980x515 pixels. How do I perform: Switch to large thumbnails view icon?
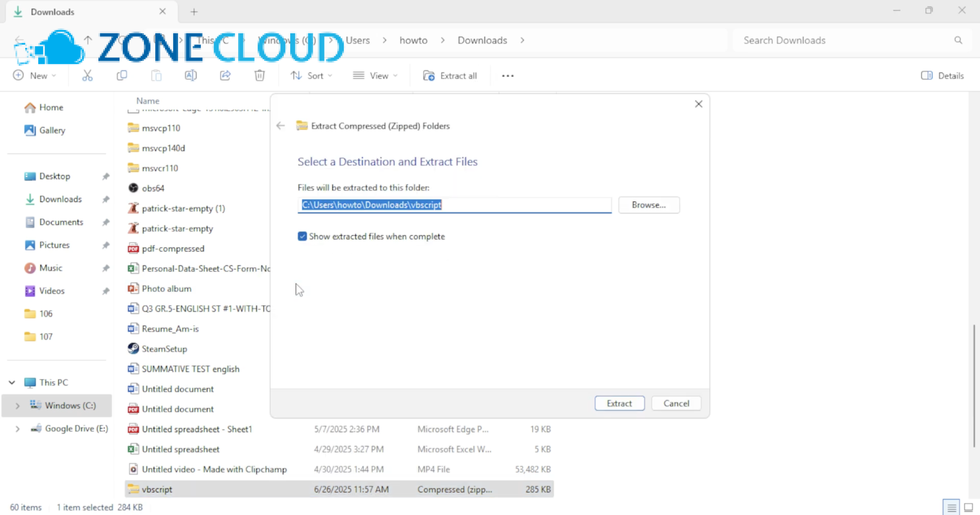[x=969, y=507]
